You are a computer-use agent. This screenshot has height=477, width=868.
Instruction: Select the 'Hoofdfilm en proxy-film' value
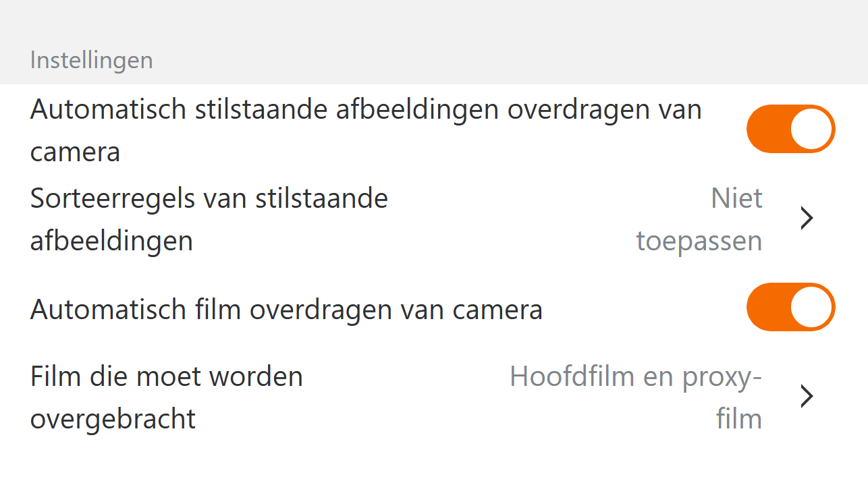click(635, 397)
